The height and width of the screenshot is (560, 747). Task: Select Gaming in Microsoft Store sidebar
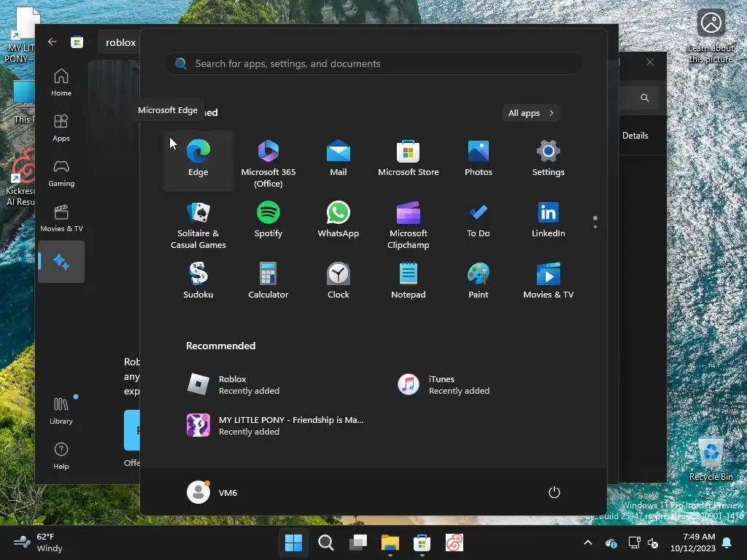61,174
